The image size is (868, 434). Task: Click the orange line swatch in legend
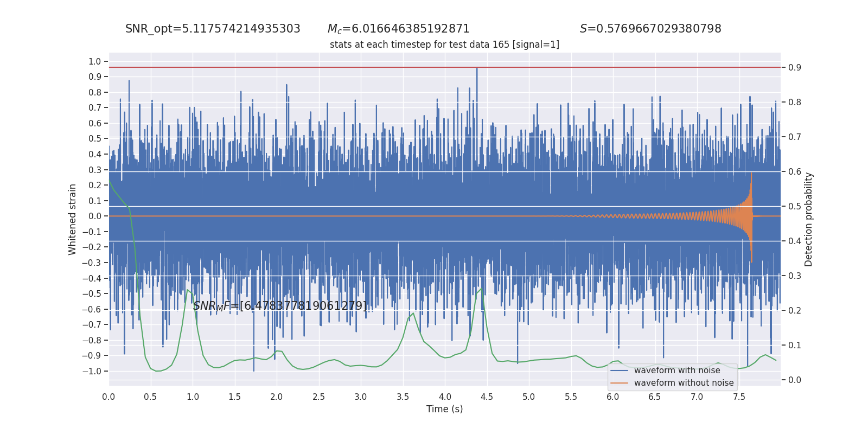click(x=620, y=383)
